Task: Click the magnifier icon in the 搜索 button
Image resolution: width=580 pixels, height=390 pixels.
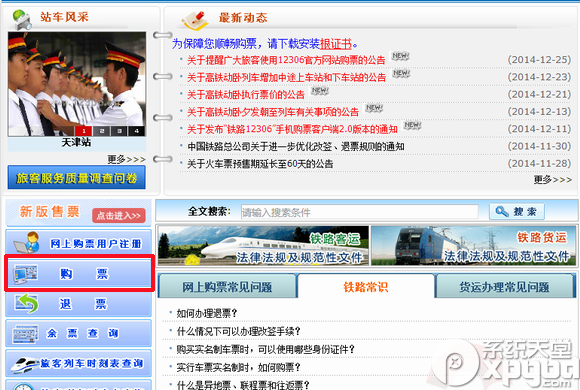Action: pyautogui.click(x=502, y=212)
